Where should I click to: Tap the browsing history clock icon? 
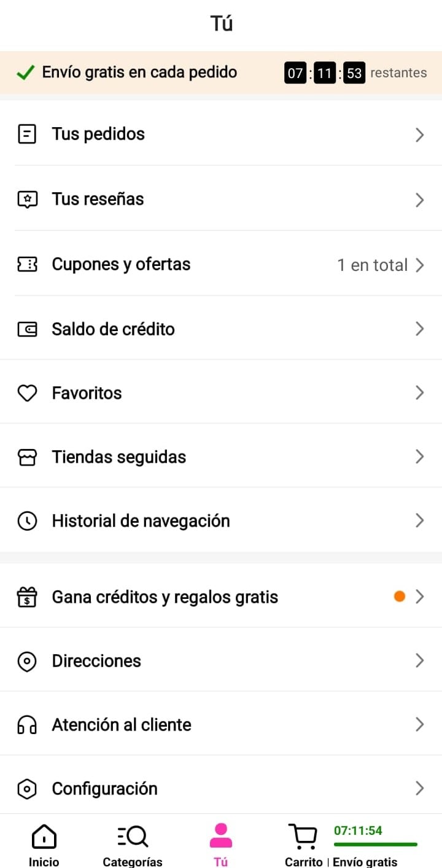(27, 521)
